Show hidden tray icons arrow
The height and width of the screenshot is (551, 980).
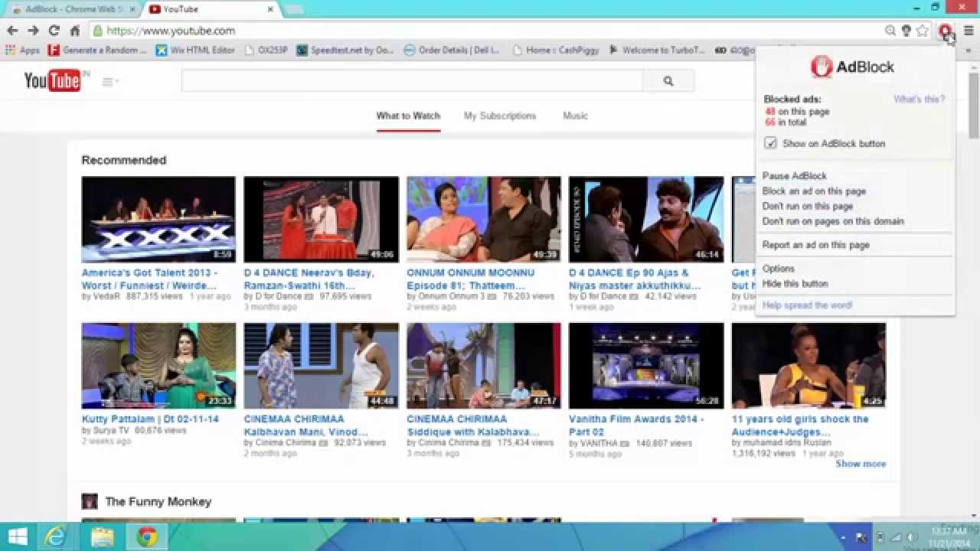point(843,537)
